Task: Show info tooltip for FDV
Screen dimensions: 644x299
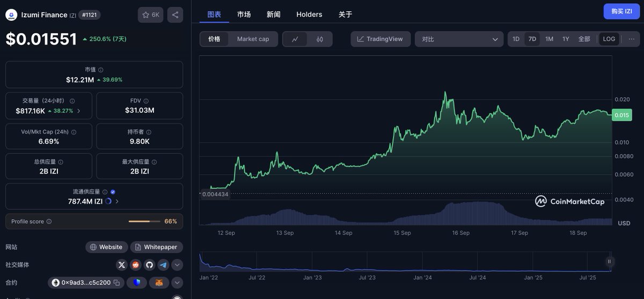Action: [146, 101]
